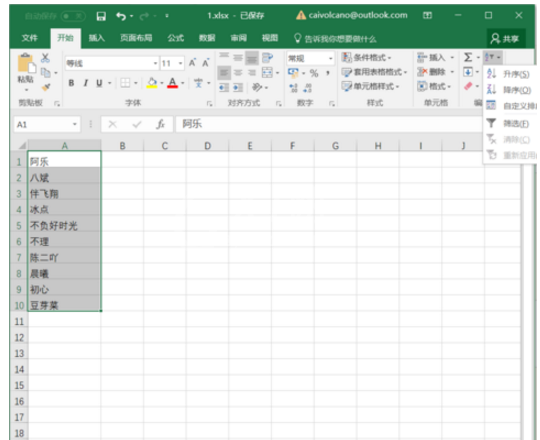Click the Save icon in title bar

point(101,16)
